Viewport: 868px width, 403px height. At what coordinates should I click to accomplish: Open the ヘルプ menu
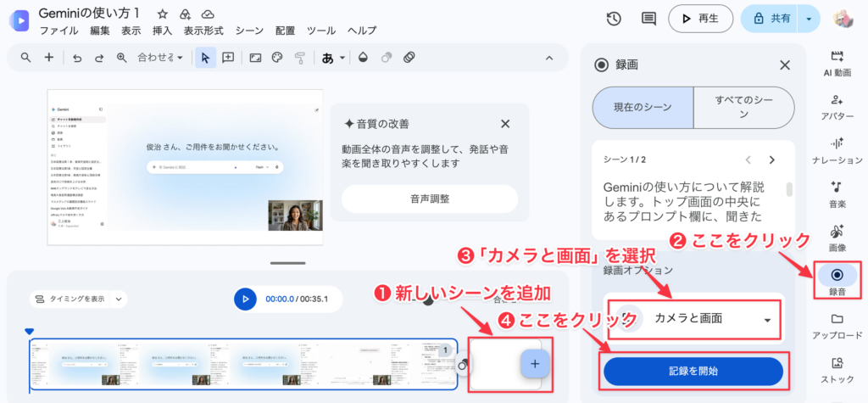tap(362, 31)
